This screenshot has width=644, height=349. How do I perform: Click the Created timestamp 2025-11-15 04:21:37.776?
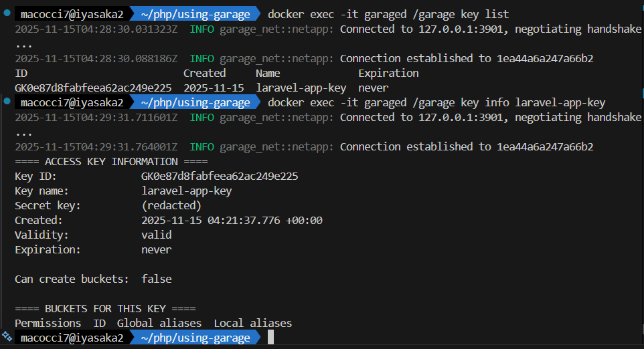click(x=232, y=220)
